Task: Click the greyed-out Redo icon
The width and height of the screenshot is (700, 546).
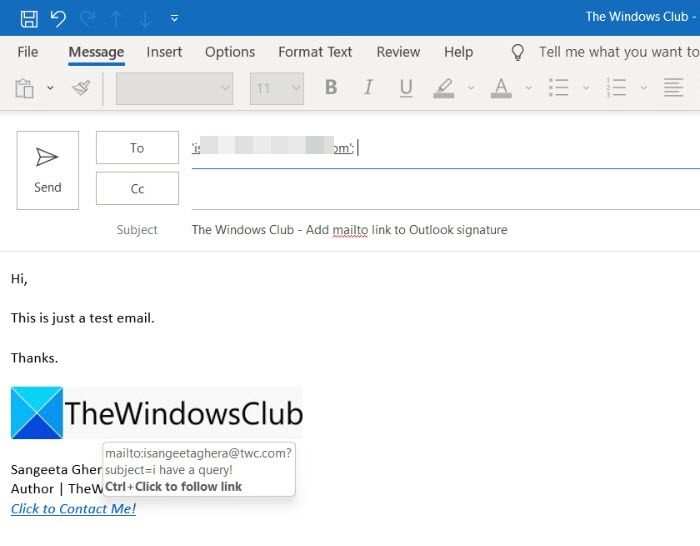Action: click(x=88, y=19)
